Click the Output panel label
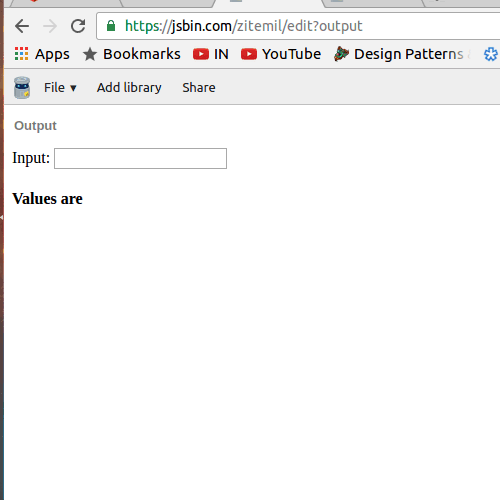500x500 pixels. point(35,126)
